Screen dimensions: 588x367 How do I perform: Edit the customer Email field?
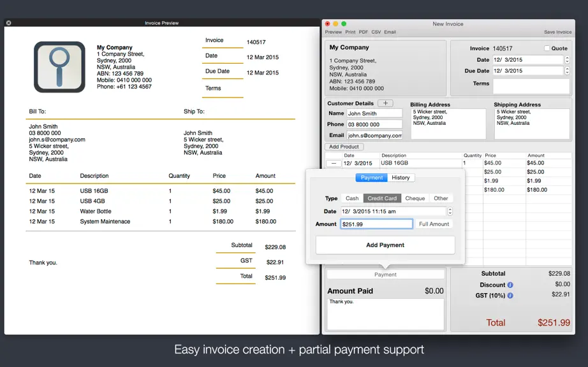(374, 135)
